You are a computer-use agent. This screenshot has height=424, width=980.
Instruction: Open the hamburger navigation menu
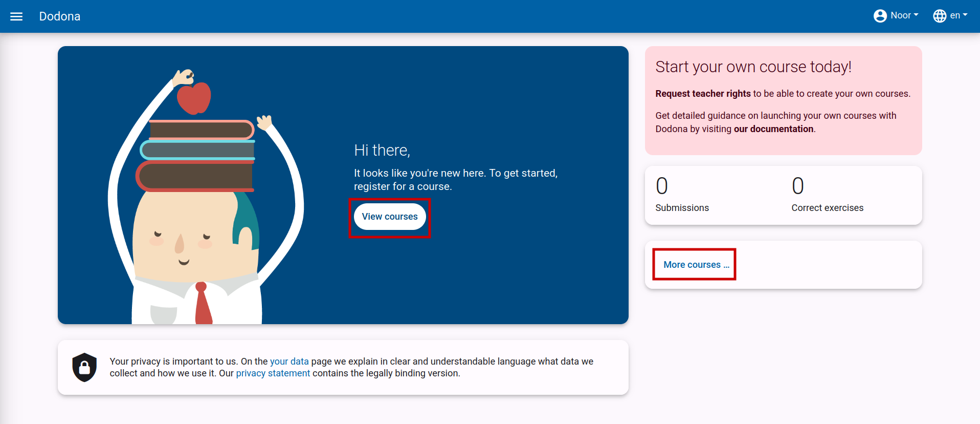[16, 16]
